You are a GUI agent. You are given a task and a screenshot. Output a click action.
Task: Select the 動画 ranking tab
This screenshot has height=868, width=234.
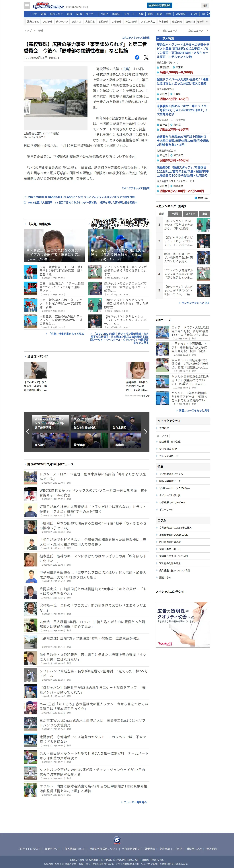(x=204, y=214)
